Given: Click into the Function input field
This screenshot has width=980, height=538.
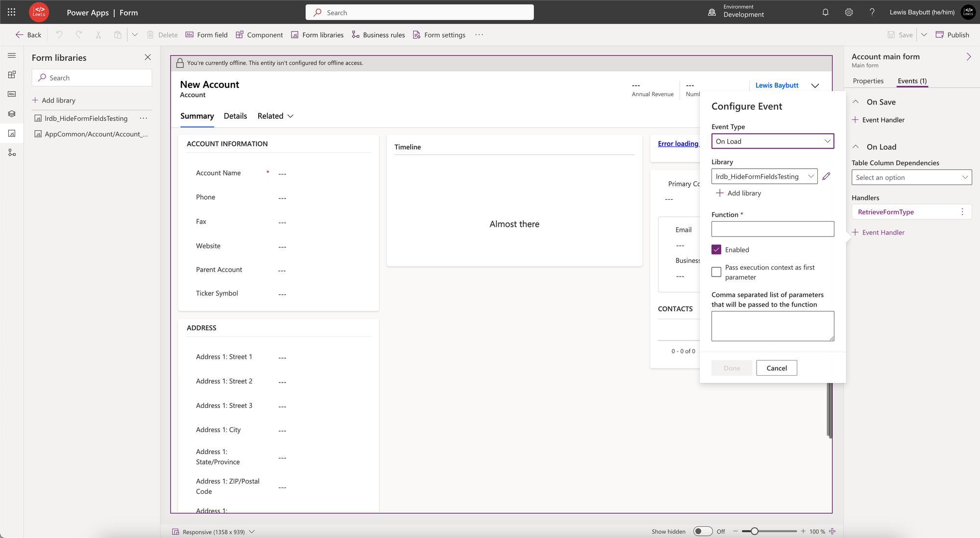Looking at the screenshot, I should pos(772,229).
